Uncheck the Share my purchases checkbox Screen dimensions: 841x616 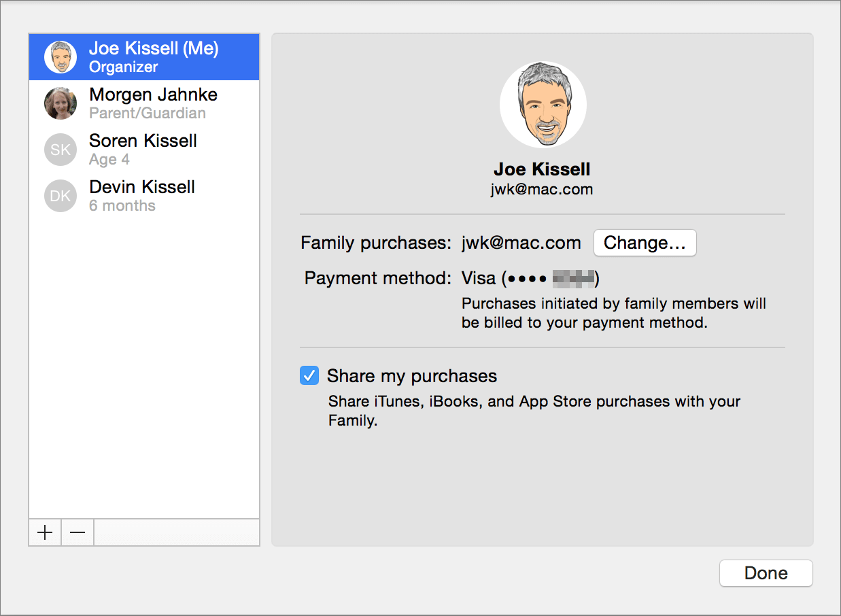[x=309, y=375]
